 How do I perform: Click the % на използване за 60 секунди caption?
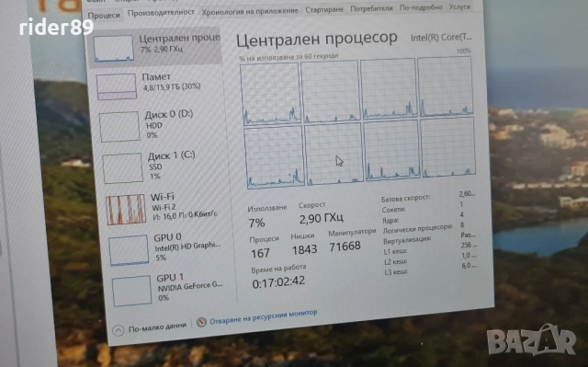pos(288,57)
